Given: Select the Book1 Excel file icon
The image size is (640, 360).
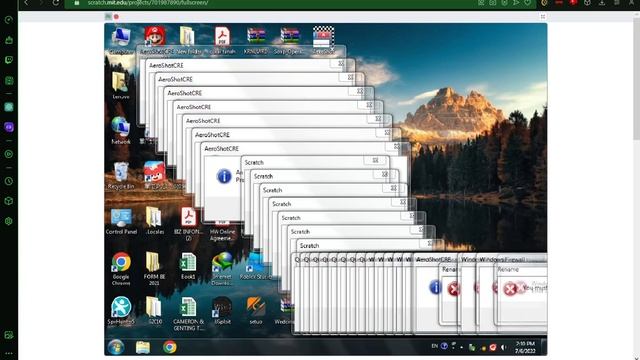Looking at the screenshot, I should pos(188,266).
